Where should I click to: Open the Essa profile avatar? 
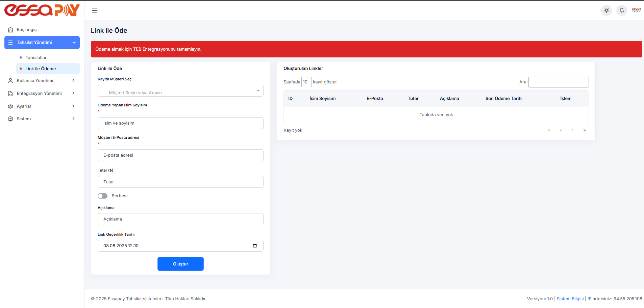point(636,10)
